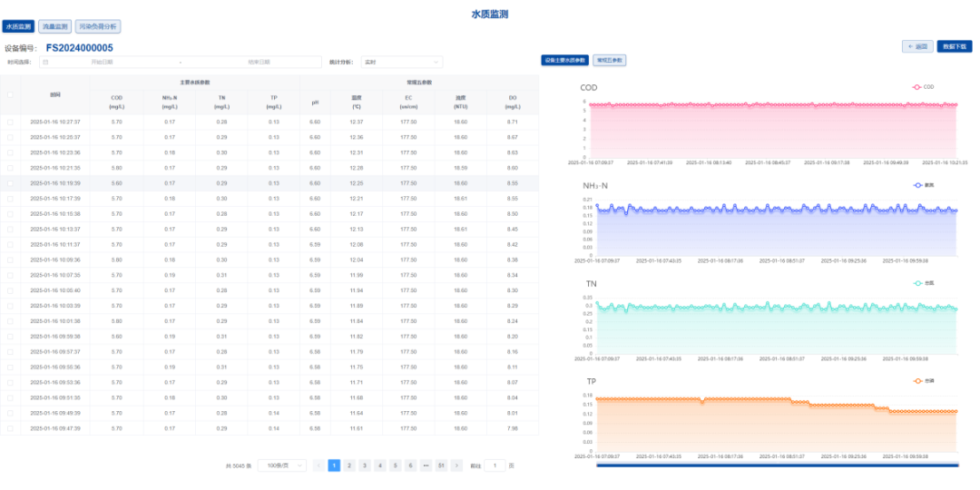
Task: Open the 污染负荷分析 tab
Action: click(97, 27)
